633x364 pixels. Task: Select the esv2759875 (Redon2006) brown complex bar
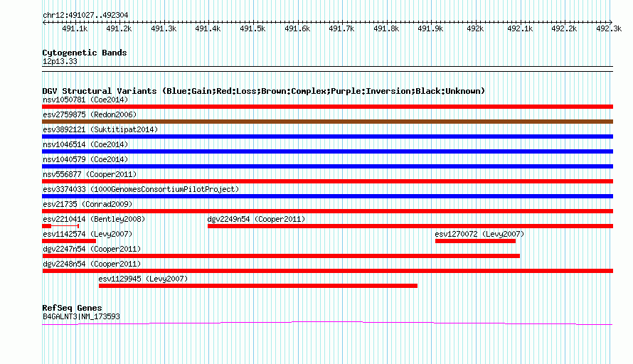pos(327,122)
